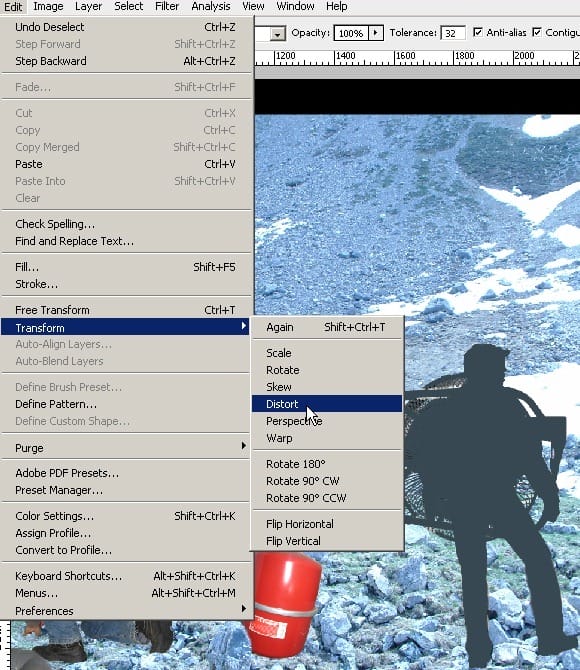Choose Rotate 90° CCW
580x670 pixels.
(x=327, y=498)
